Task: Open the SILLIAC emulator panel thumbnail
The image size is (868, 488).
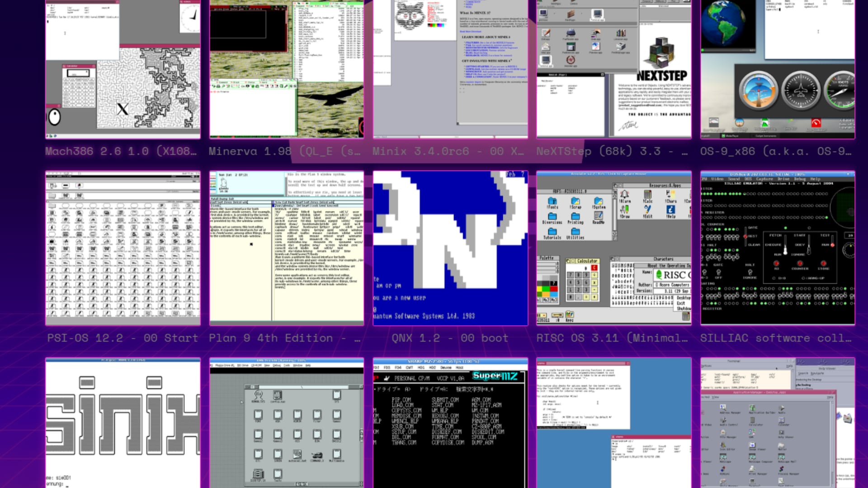Action: coord(778,248)
